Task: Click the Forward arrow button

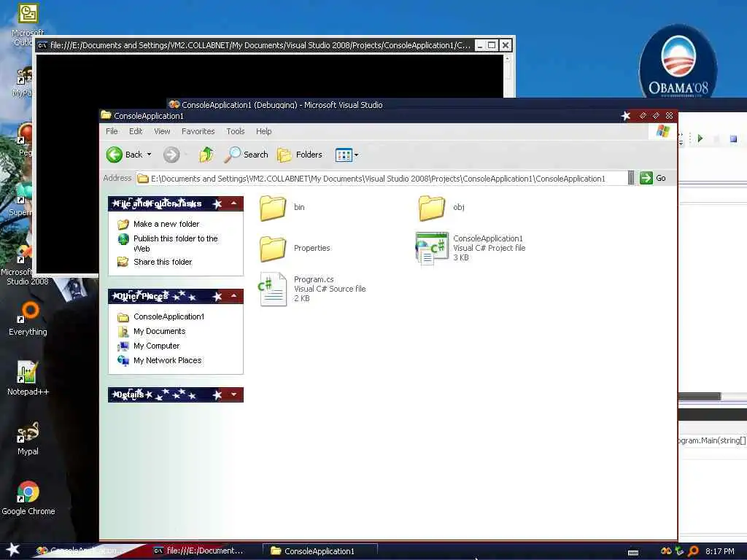Action: pos(171,155)
